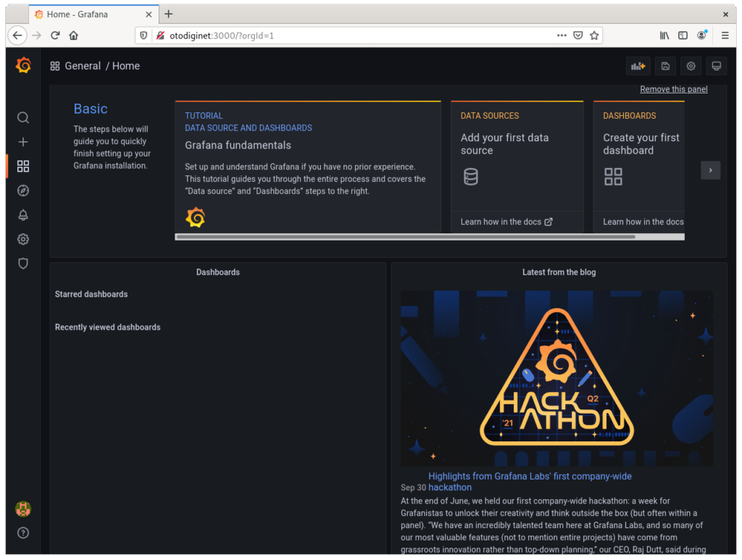Click the browser Forward arrow
Image resolution: width=742 pixels, height=560 pixels.
pyautogui.click(x=36, y=35)
